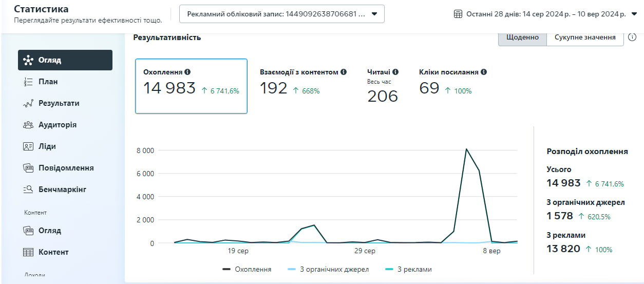
Task: Open the Останні 28 днів date range dropdown
Action: click(x=546, y=14)
